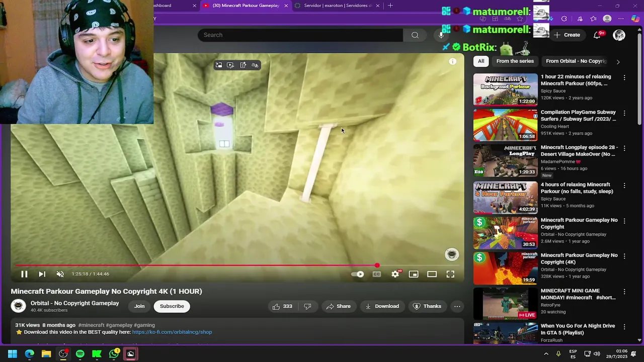Screen dimensions: 644x362
Task: Select the All filter chip
Action: (481, 61)
